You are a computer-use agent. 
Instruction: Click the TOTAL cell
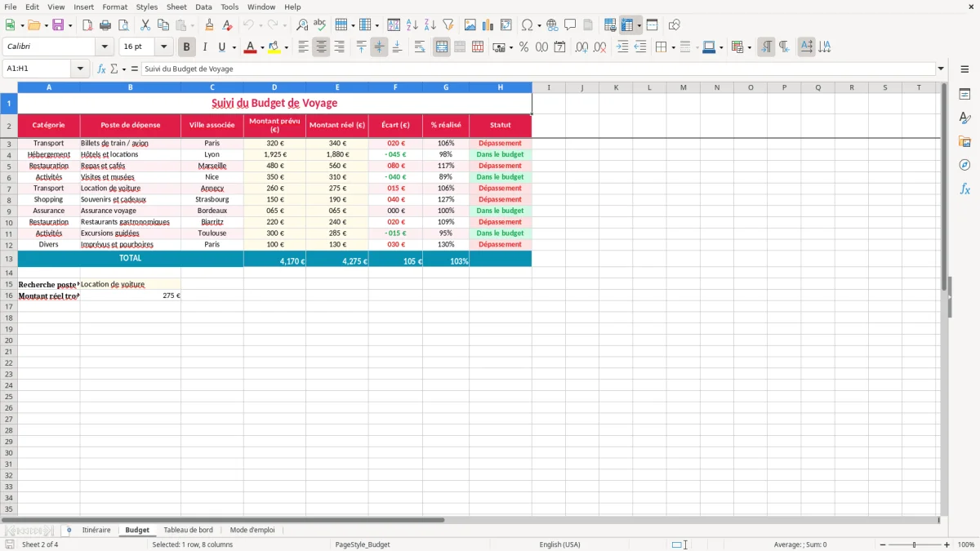point(131,259)
